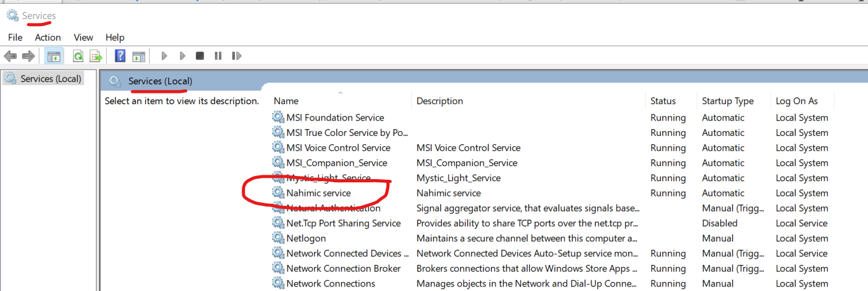Refresh the services list
The image size is (868, 291).
point(78,56)
